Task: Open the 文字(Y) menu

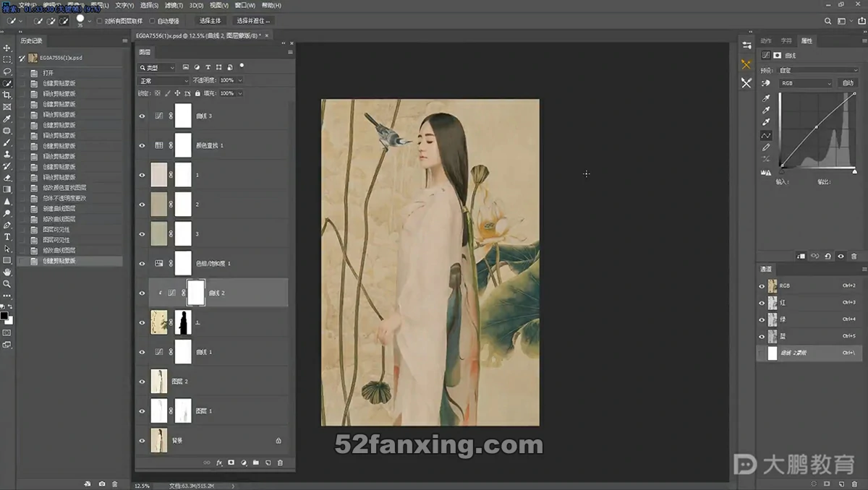Action: click(125, 5)
